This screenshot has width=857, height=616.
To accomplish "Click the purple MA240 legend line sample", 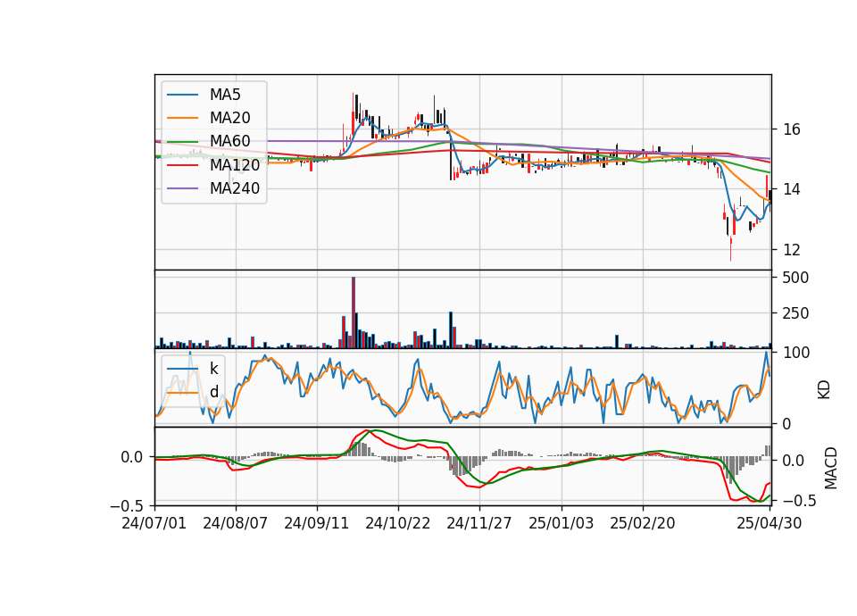I will (x=182, y=188).
